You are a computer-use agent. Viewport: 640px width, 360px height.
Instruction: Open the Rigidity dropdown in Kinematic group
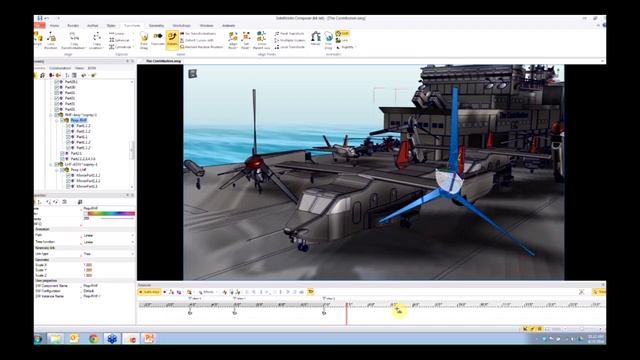(x=346, y=47)
